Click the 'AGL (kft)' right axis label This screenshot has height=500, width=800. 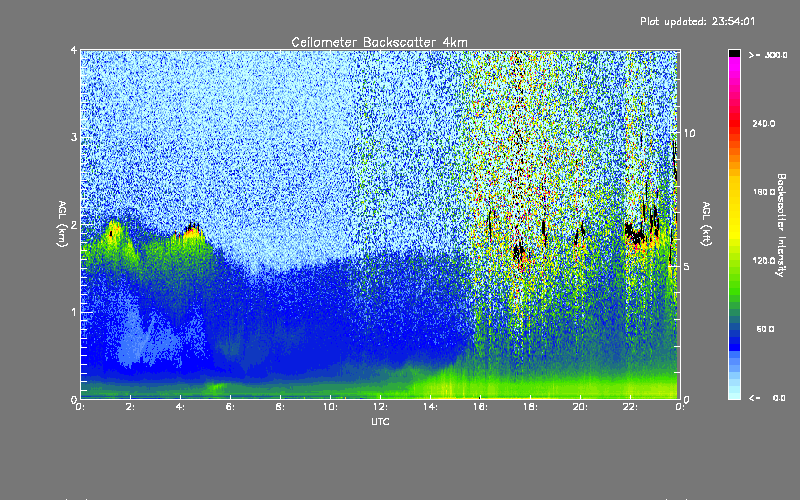click(707, 224)
